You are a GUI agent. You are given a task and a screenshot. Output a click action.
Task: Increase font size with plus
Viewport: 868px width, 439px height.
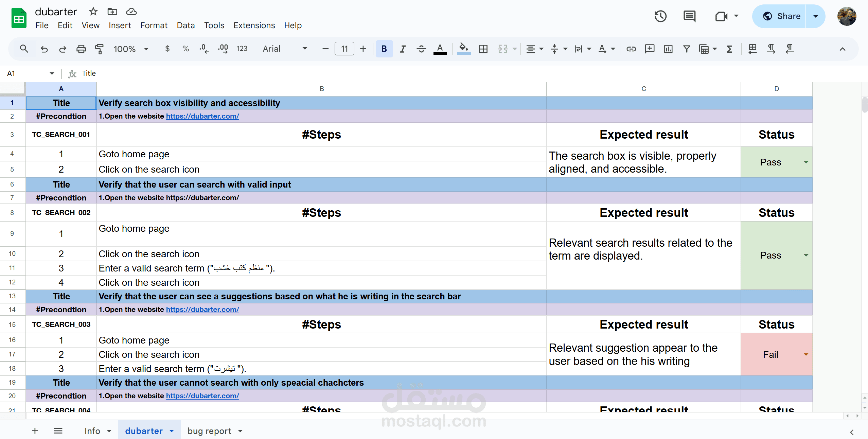coord(363,49)
